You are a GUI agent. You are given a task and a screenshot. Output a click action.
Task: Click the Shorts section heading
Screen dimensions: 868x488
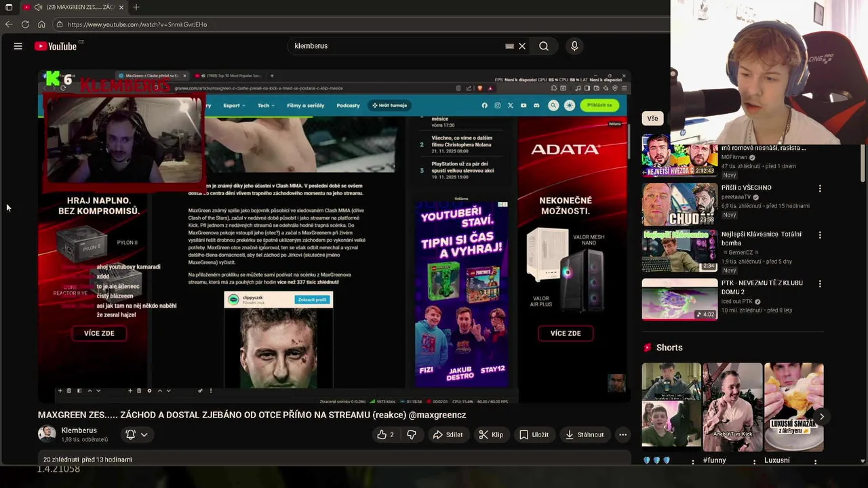pyautogui.click(x=669, y=348)
